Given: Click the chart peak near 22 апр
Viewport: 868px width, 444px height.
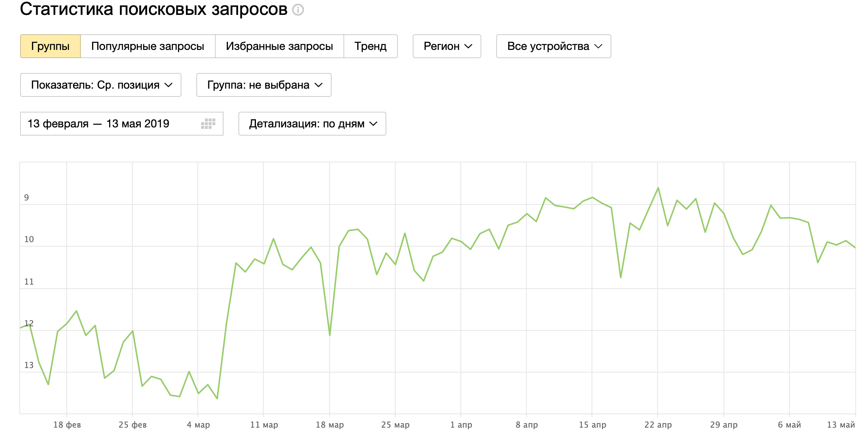Looking at the screenshot, I should point(658,188).
